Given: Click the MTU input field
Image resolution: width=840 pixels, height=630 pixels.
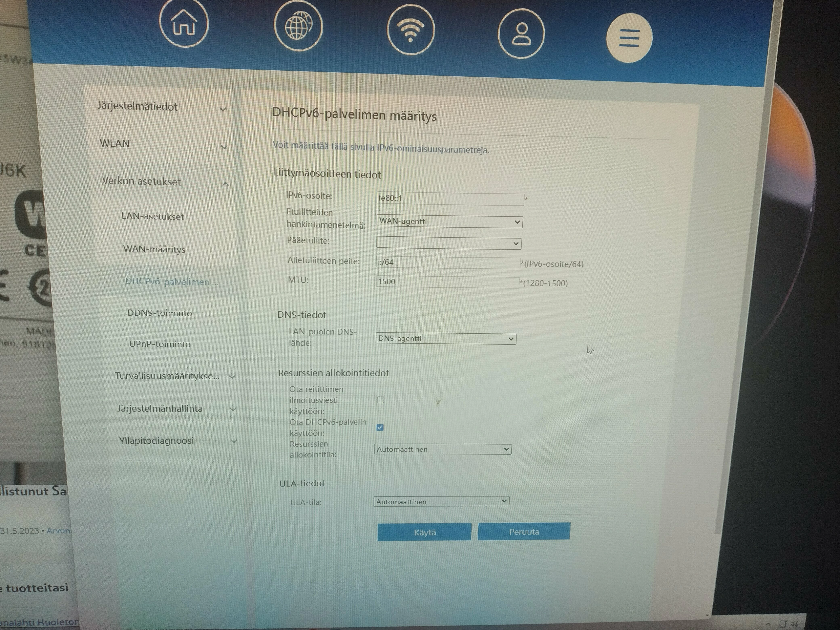Looking at the screenshot, I should click(447, 282).
